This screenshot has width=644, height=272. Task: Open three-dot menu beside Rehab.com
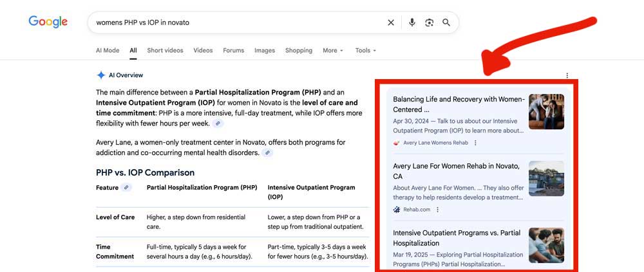[438, 210]
